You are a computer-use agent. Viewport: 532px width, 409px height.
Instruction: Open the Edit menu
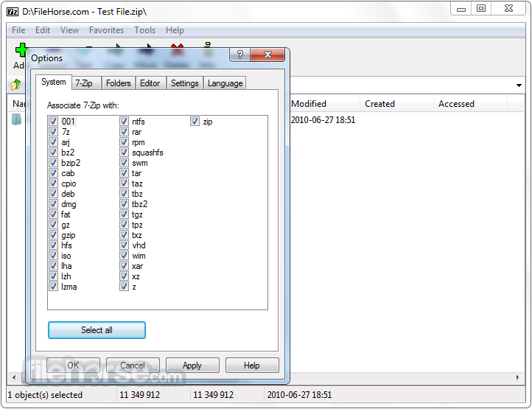click(x=43, y=30)
